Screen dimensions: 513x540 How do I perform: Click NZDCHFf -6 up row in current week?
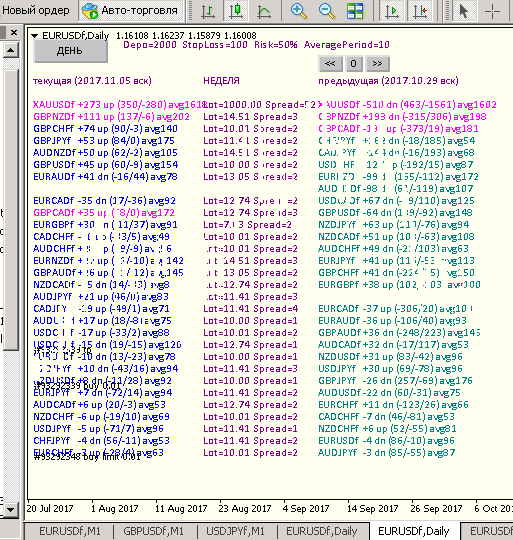(x=101, y=417)
